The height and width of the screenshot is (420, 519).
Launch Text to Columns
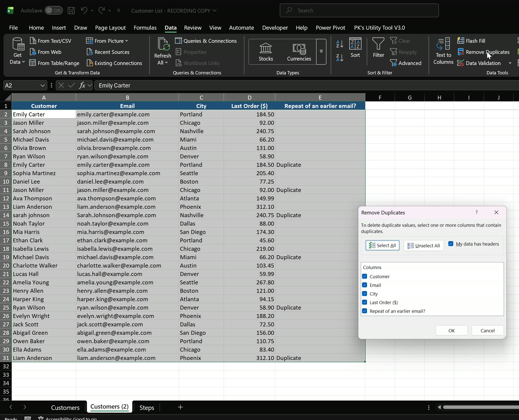(443, 51)
